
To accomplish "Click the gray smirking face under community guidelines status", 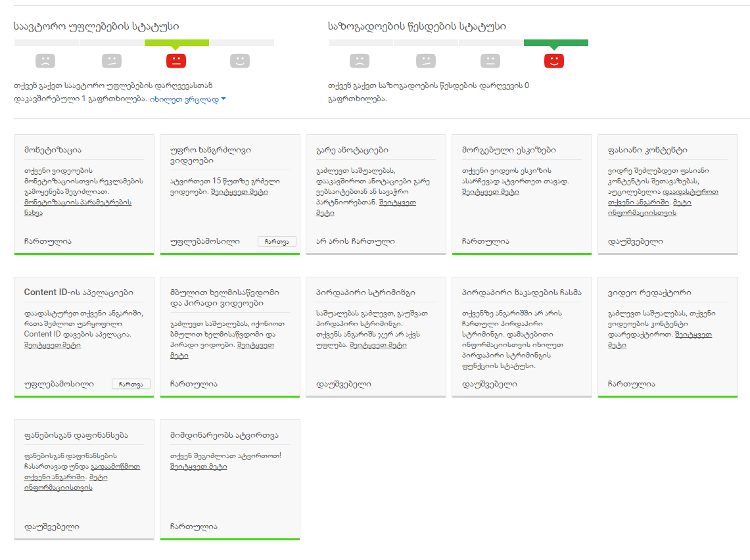I will (426, 61).
